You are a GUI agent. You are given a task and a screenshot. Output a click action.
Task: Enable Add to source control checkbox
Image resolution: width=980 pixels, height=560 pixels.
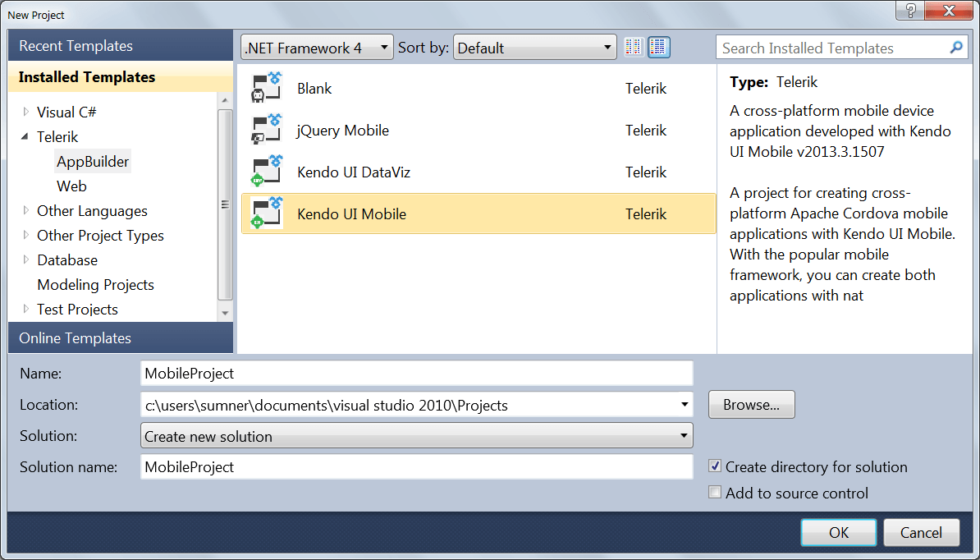click(715, 493)
